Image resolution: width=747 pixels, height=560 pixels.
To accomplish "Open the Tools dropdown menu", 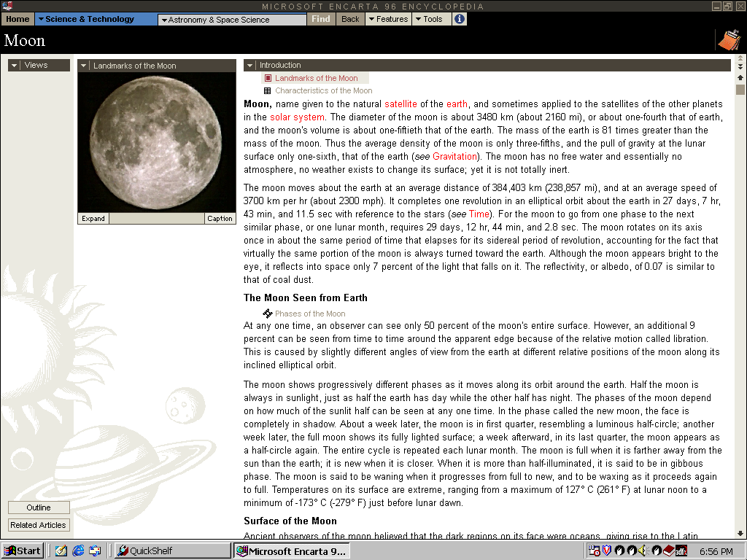I will (x=431, y=19).
